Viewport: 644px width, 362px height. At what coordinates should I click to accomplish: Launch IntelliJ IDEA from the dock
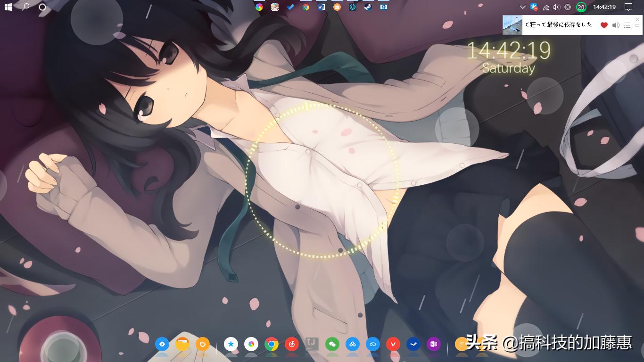pos(312,344)
